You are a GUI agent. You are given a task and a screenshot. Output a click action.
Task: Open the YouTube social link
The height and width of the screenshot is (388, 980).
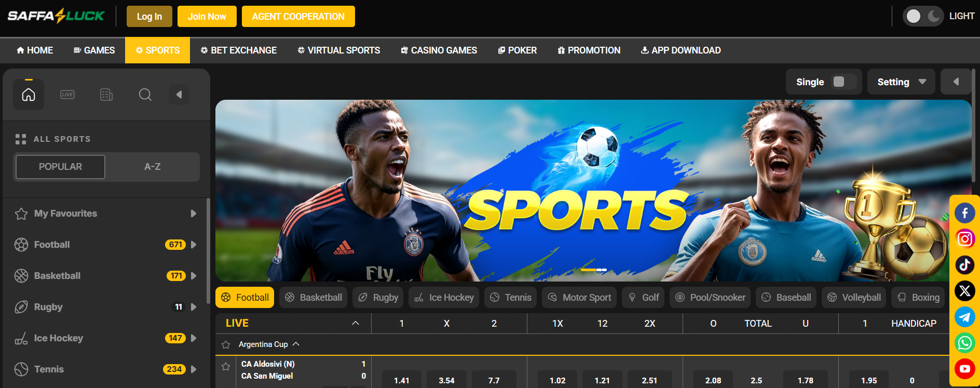click(x=965, y=369)
